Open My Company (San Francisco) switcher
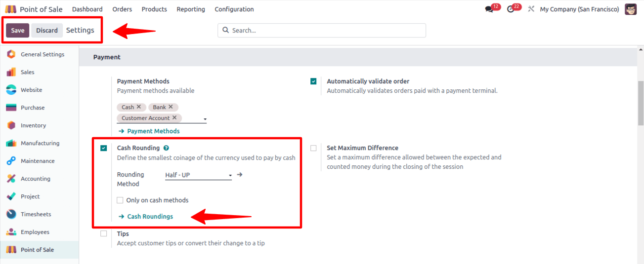Screen dimensions: 644x264 579,9
